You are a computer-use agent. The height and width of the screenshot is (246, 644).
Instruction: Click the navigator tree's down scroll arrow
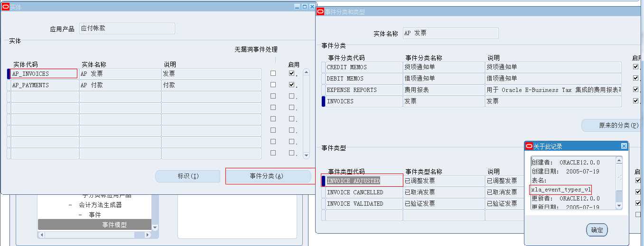point(155,228)
